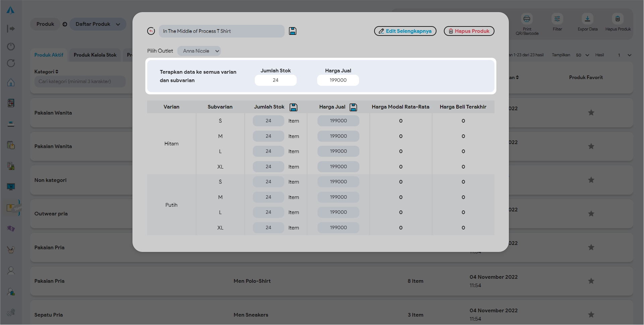Expand the Daftar Produk dropdown
The height and width of the screenshot is (325, 644).
click(x=98, y=24)
